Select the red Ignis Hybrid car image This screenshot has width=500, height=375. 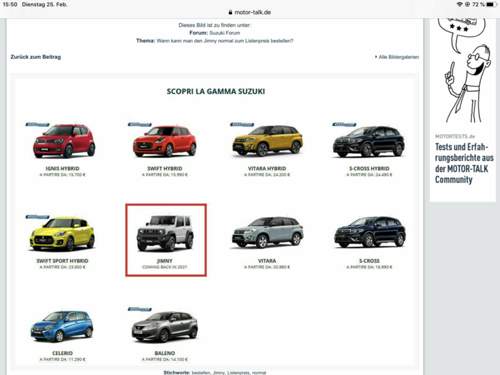click(64, 141)
